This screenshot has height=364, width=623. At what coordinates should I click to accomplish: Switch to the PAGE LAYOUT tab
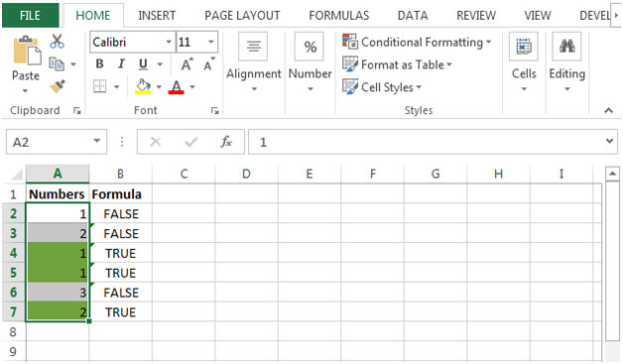[x=242, y=16]
